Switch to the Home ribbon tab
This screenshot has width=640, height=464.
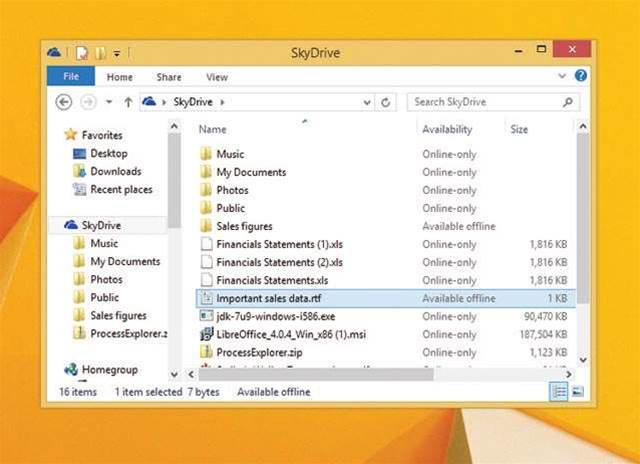pyautogui.click(x=120, y=77)
